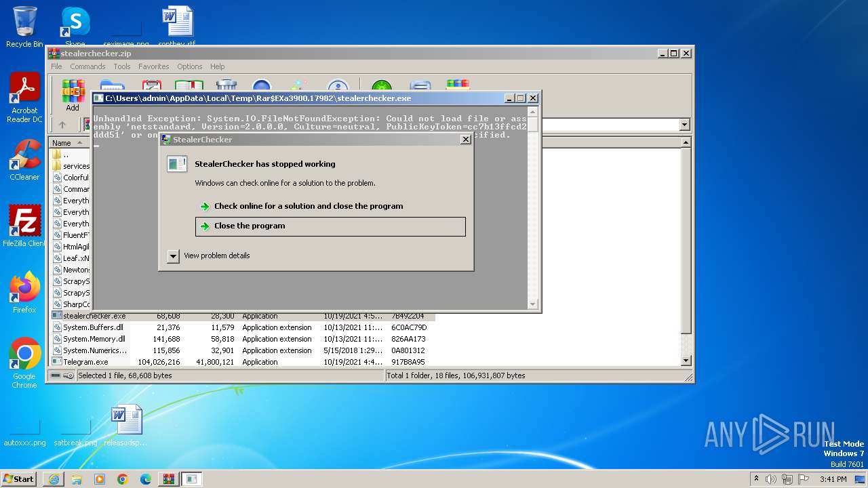Click the speaker volume tray icon

(x=771, y=479)
